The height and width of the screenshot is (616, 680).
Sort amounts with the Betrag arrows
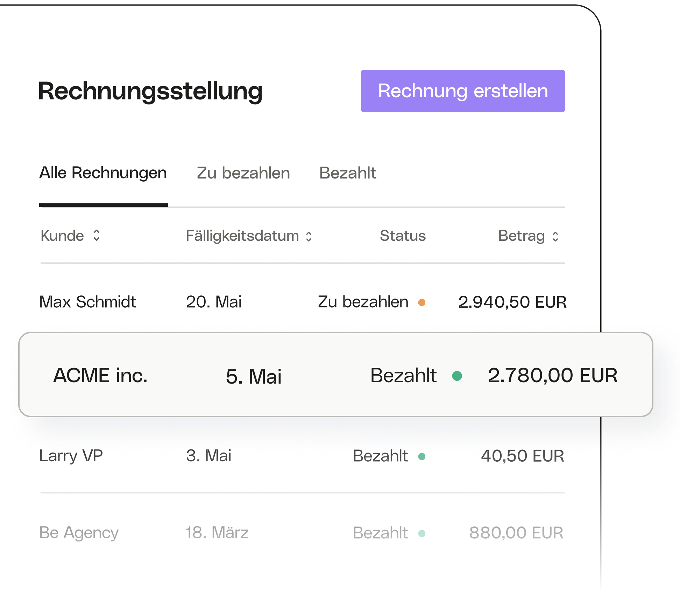point(555,236)
